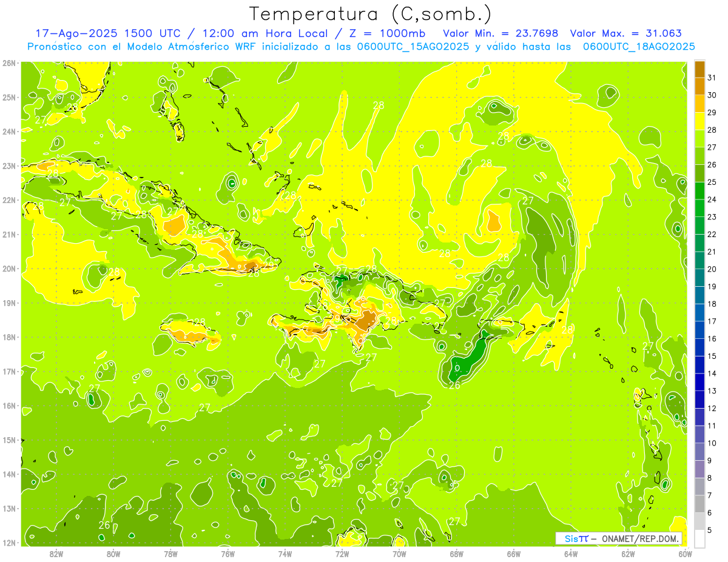Click the '76W' longitude axis label
Image resolution: width=728 pixels, height=562 pixels.
click(x=227, y=554)
